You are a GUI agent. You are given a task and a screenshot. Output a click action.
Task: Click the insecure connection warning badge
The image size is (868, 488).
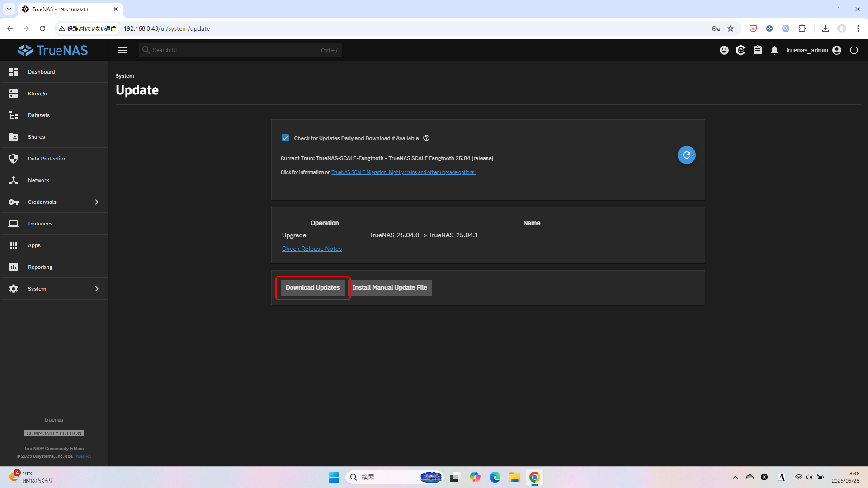[87, 28]
